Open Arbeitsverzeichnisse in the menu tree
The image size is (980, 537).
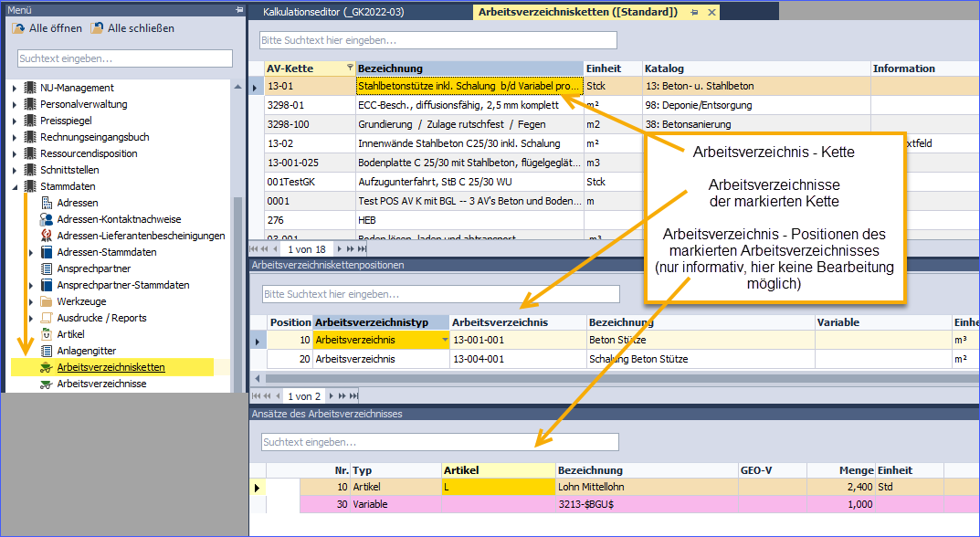point(100,384)
